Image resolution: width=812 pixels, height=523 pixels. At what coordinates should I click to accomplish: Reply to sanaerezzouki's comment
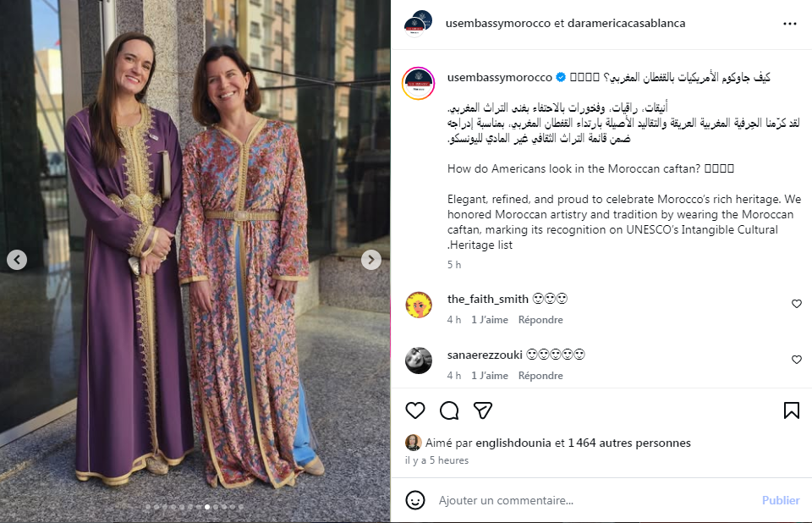540,376
